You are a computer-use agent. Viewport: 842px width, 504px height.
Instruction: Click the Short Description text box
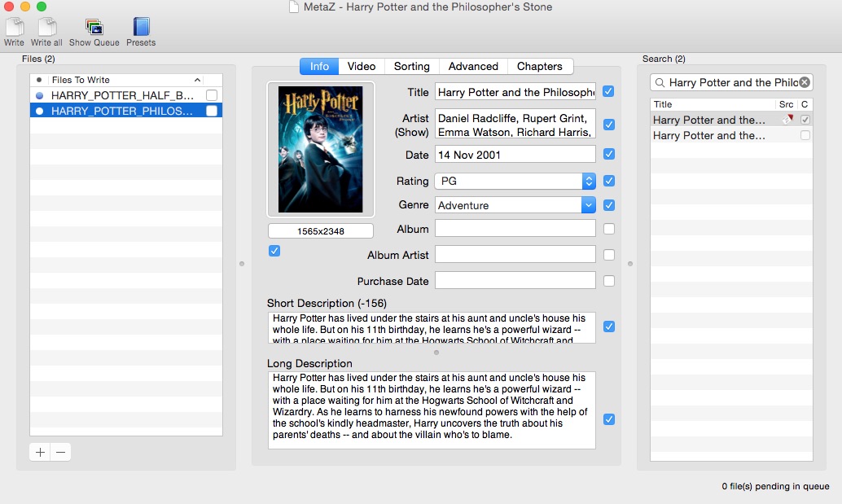pos(432,327)
